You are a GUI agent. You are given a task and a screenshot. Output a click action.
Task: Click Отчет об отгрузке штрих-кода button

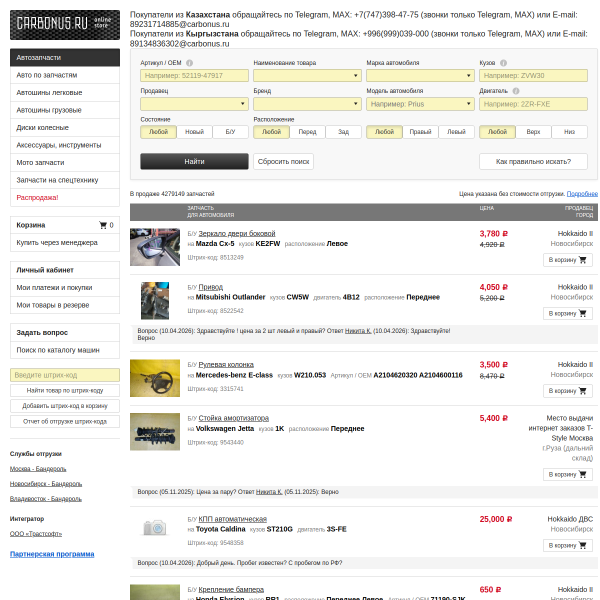coord(65,421)
